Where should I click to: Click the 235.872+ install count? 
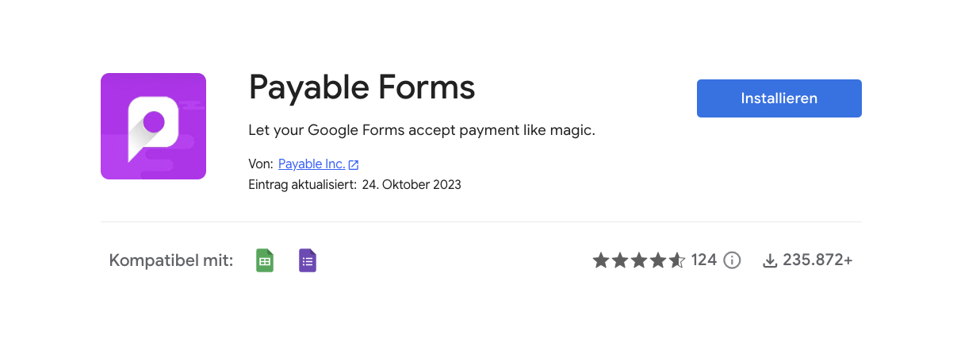pos(817,260)
